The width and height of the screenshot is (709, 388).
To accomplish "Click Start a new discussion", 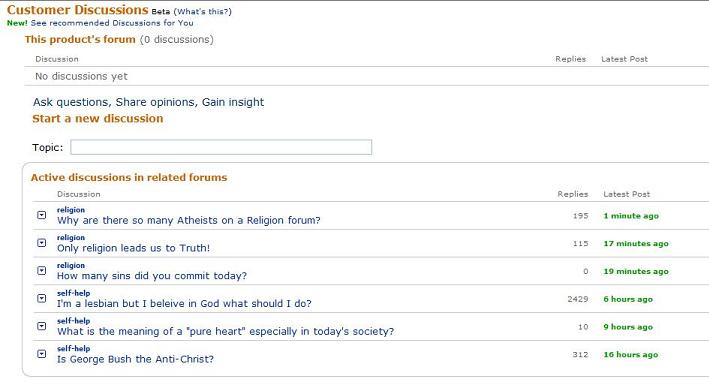I will click(98, 118).
